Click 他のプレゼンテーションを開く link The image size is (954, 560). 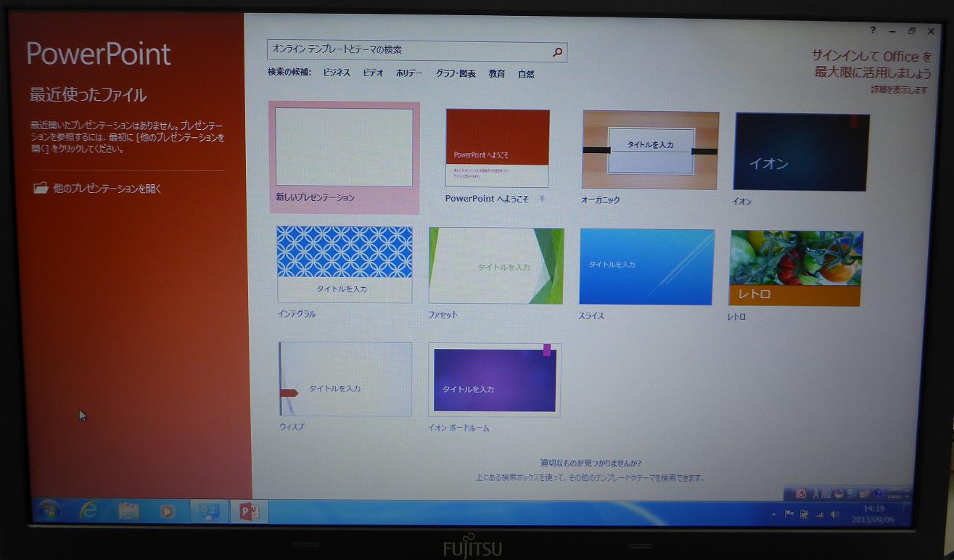coord(107,189)
